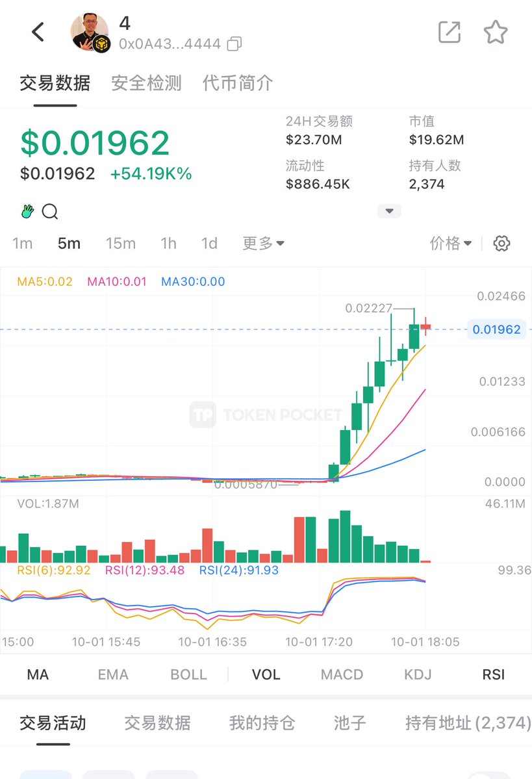
Task: Enable the EMA indicator
Action: click(113, 674)
